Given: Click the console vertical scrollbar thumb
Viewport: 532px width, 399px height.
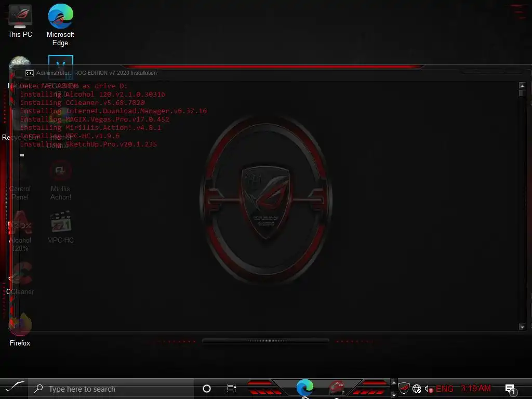Looking at the screenshot, I should point(522,93).
